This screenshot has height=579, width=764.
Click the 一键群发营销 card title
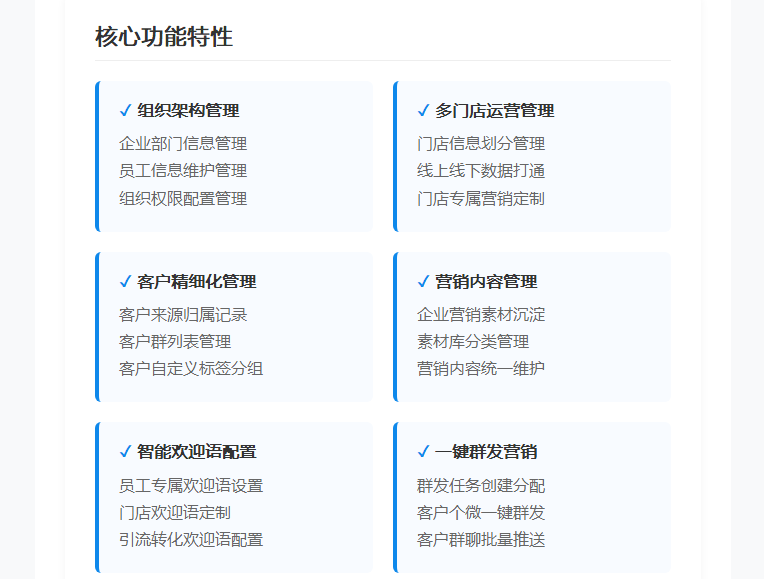(x=486, y=452)
